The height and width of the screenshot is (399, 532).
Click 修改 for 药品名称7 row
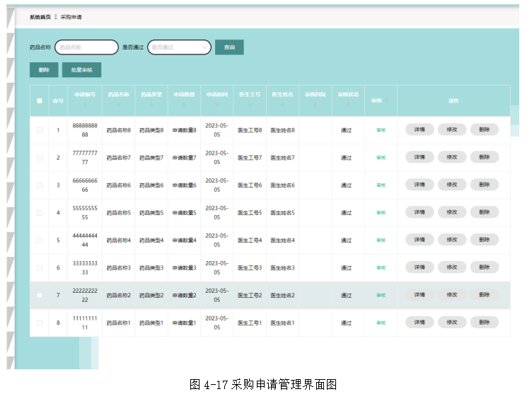click(452, 157)
